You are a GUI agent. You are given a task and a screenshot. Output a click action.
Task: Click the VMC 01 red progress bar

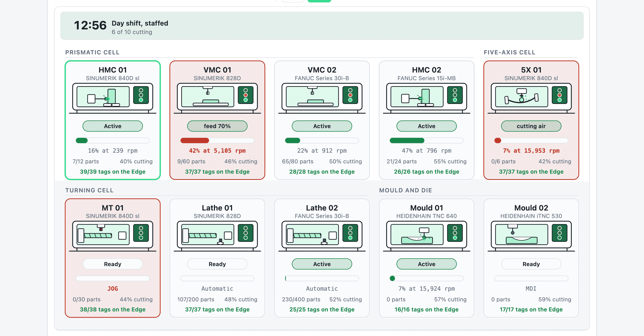tap(217, 140)
